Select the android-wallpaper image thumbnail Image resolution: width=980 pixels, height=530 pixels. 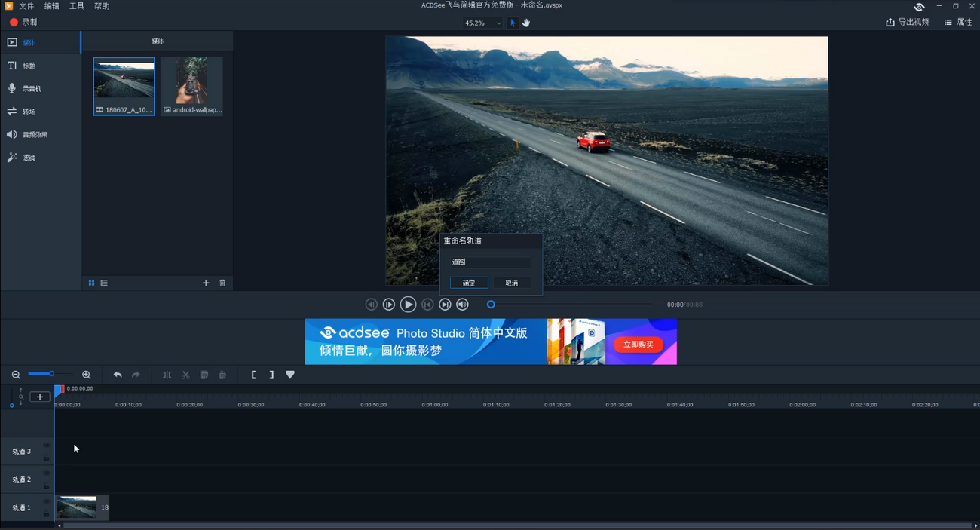(191, 86)
